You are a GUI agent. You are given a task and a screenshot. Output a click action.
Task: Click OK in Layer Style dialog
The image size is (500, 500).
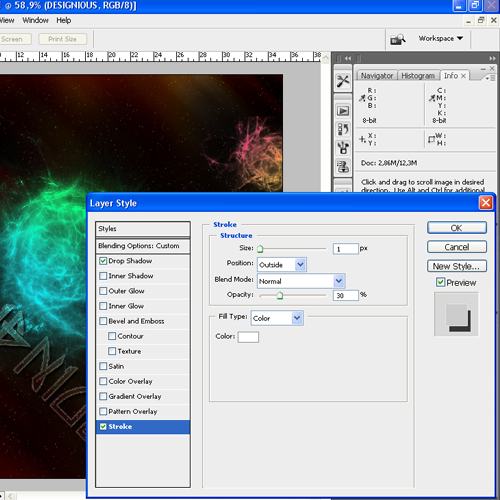(457, 228)
